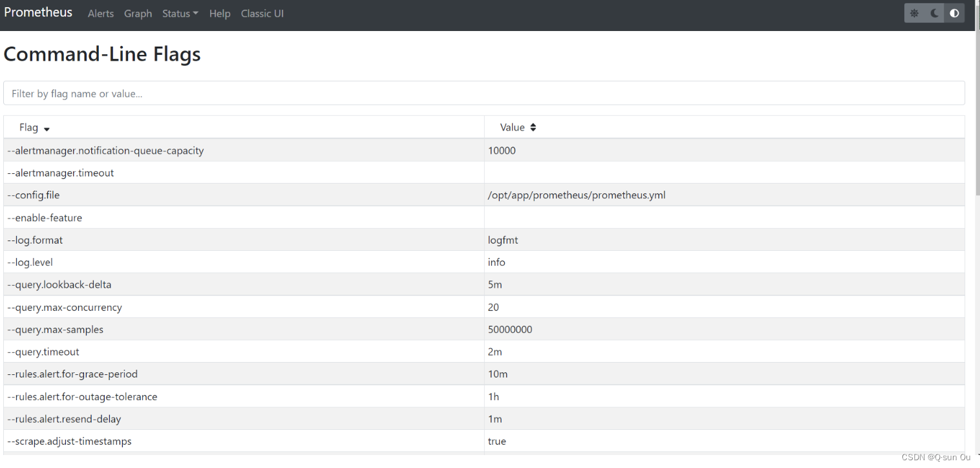Select --rules.alert.resend-delay flag cell

(x=244, y=419)
